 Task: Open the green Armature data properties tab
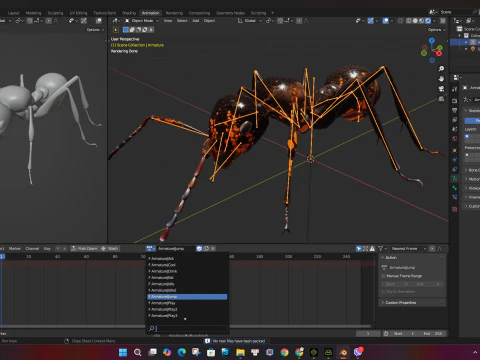click(x=455, y=179)
